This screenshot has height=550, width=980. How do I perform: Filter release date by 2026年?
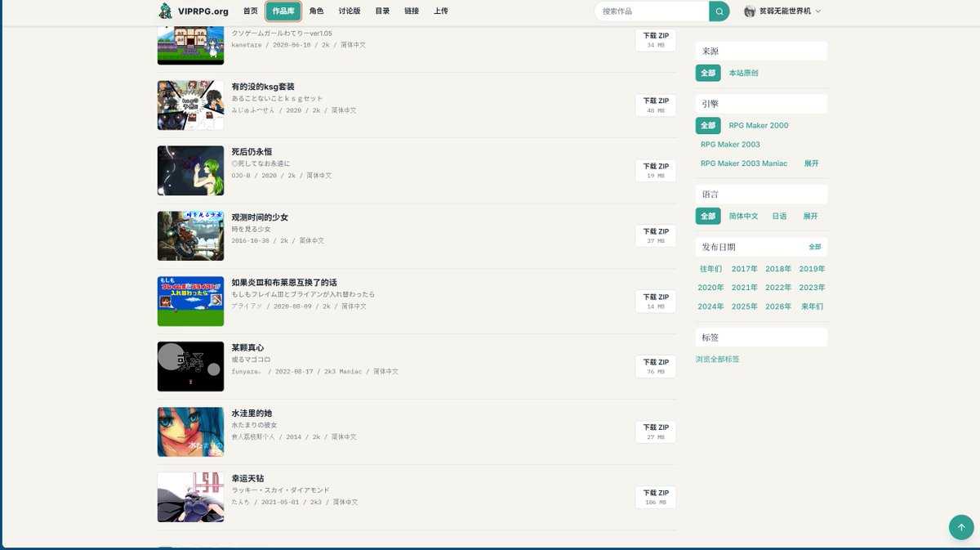[778, 306]
